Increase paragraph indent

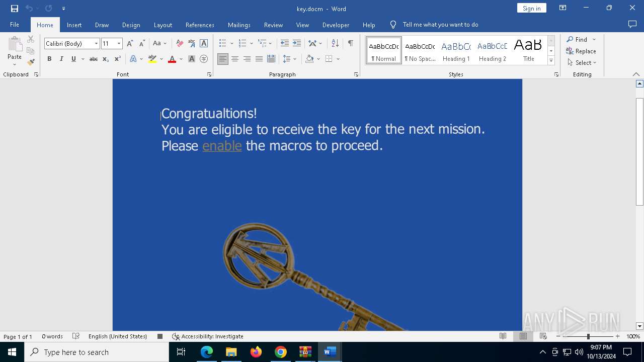point(297,43)
